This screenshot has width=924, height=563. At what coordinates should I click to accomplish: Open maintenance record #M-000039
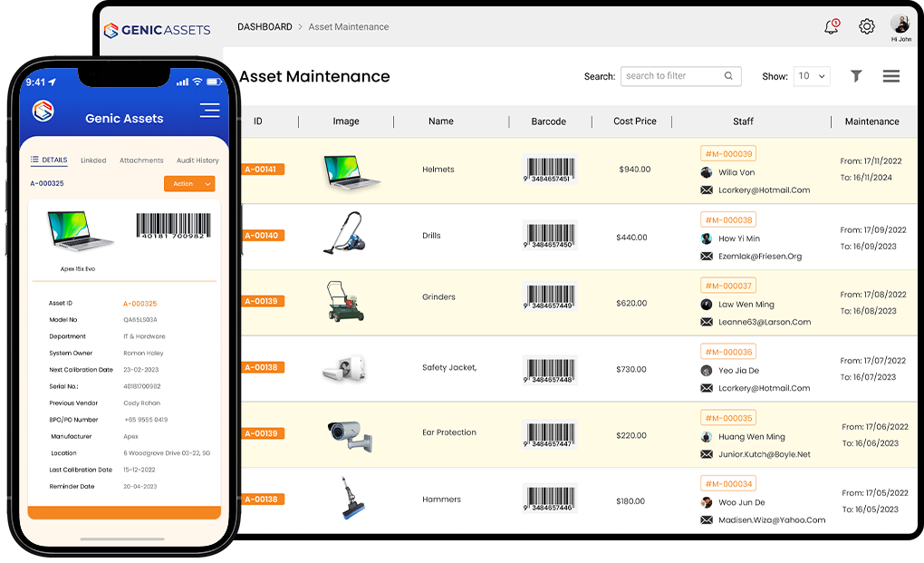tap(728, 154)
